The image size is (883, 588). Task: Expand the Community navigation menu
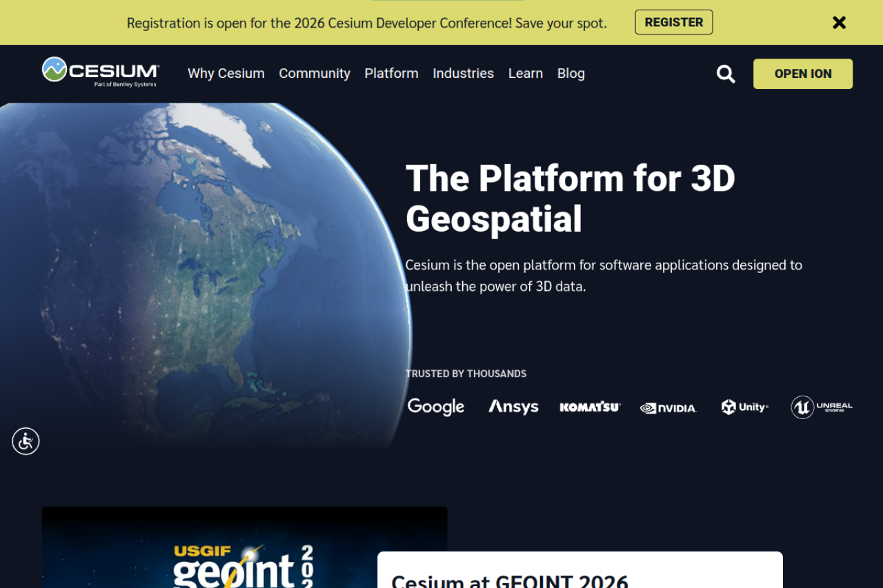(x=315, y=73)
